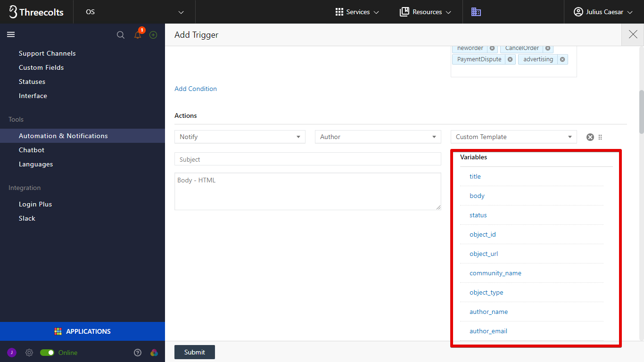
Task: Insert the body variable
Action: coord(477,196)
